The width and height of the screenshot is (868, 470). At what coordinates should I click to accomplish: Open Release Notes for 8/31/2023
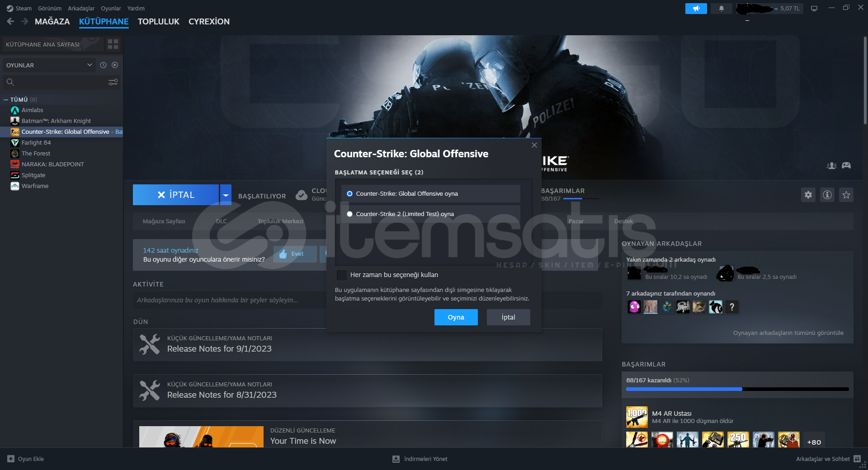click(x=368, y=391)
